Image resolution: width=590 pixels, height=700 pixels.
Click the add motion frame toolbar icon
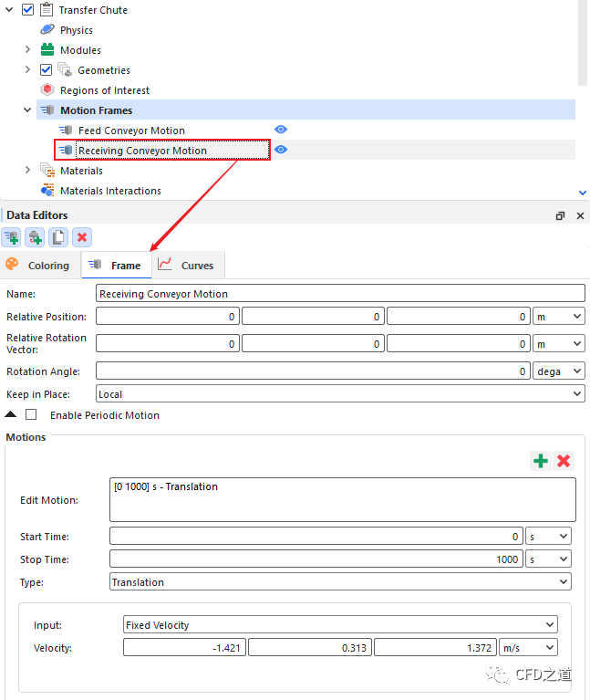tap(12, 237)
